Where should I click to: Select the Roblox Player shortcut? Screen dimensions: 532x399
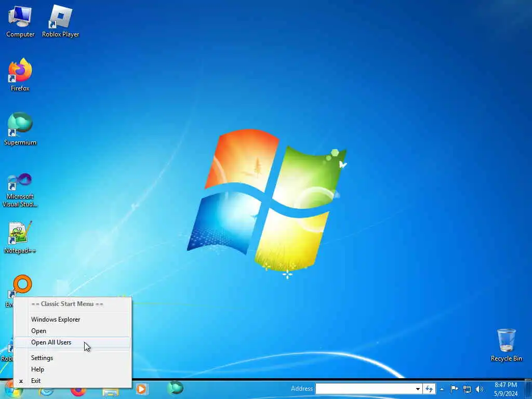tap(60, 21)
